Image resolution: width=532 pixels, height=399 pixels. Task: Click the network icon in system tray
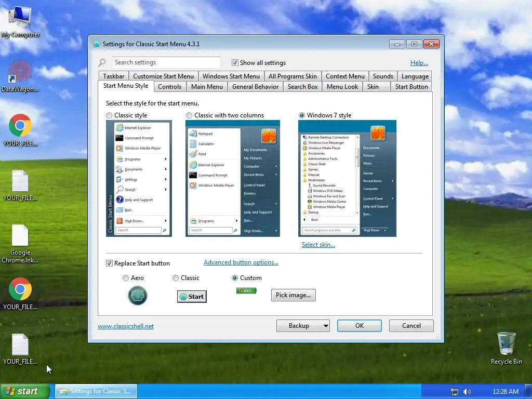[455, 392]
